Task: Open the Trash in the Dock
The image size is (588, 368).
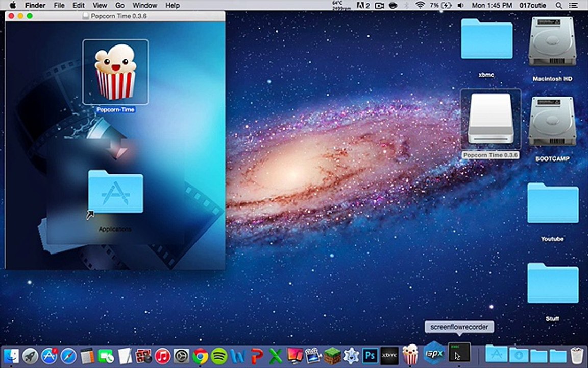Action: [576, 355]
